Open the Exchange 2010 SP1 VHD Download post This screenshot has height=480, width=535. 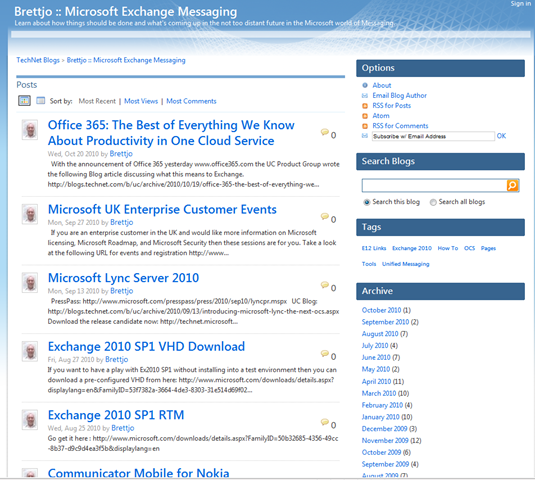[x=146, y=346]
